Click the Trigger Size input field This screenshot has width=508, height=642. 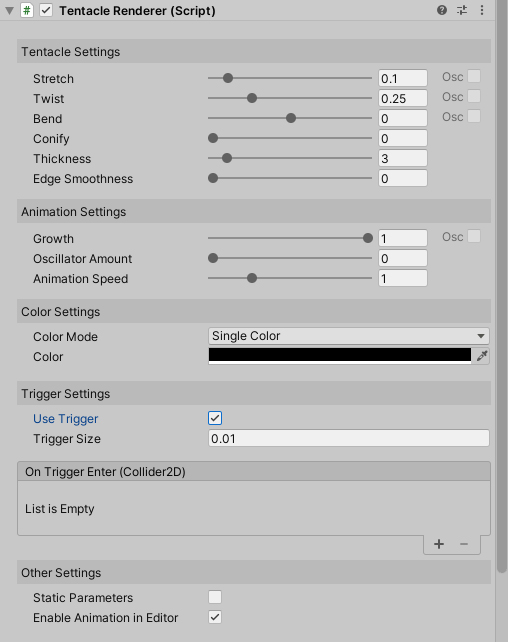point(349,438)
